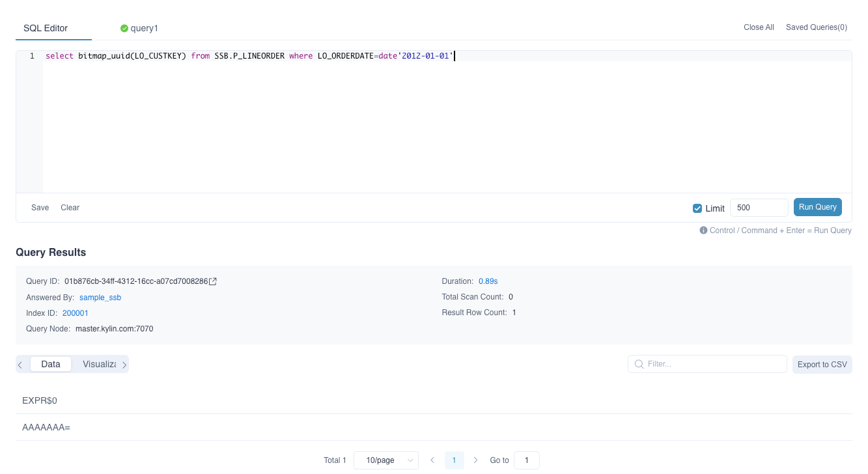This screenshot has width=868, height=474.
Task: Switch to the SQL Editor tab
Action: click(46, 28)
